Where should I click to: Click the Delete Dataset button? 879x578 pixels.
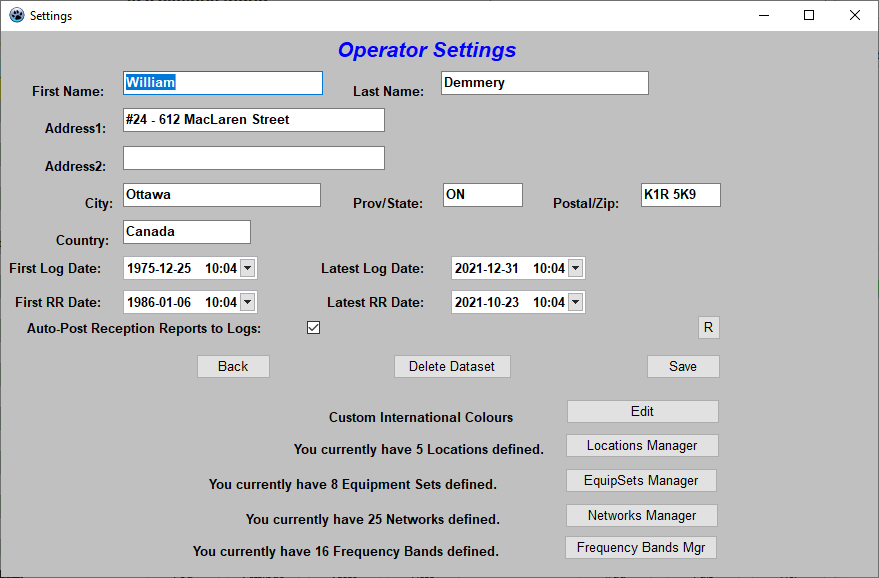click(452, 367)
